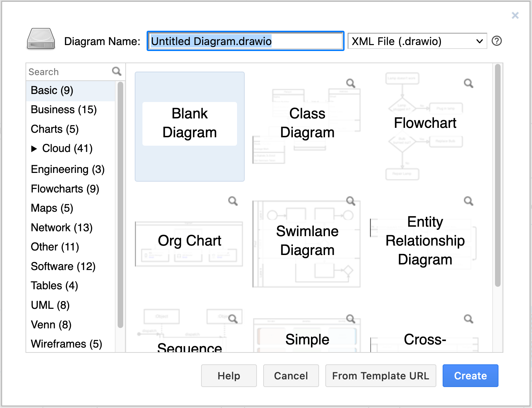
Task: Open From Template URL
Action: coord(380,376)
